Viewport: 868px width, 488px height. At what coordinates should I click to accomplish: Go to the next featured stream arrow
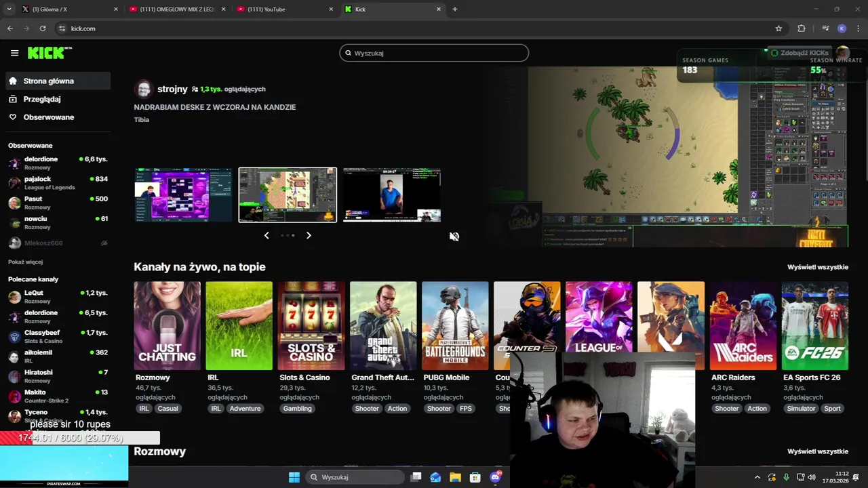pyautogui.click(x=309, y=235)
